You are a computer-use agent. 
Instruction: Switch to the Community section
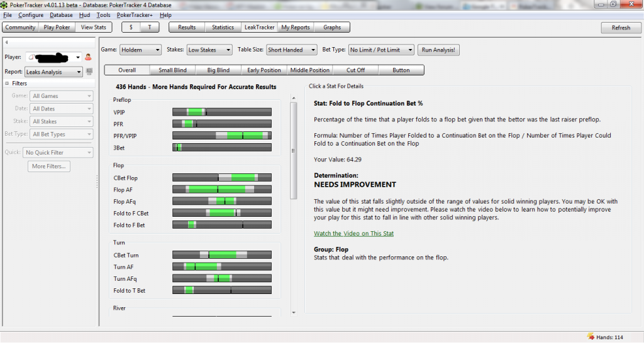click(20, 27)
